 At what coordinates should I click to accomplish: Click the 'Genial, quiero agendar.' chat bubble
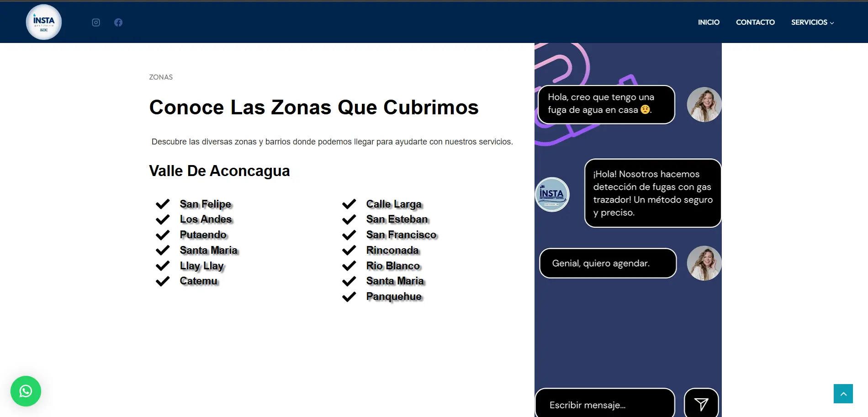608,263
